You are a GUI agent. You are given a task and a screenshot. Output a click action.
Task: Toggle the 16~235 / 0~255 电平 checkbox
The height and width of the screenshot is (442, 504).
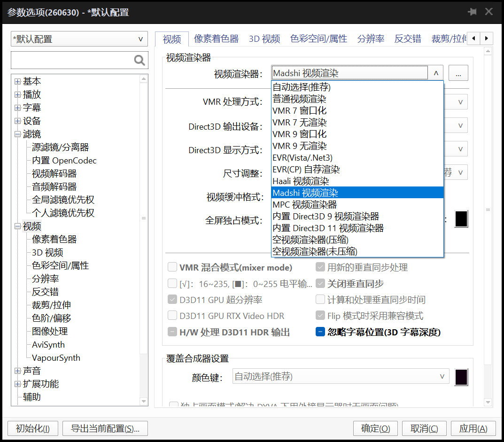(172, 283)
